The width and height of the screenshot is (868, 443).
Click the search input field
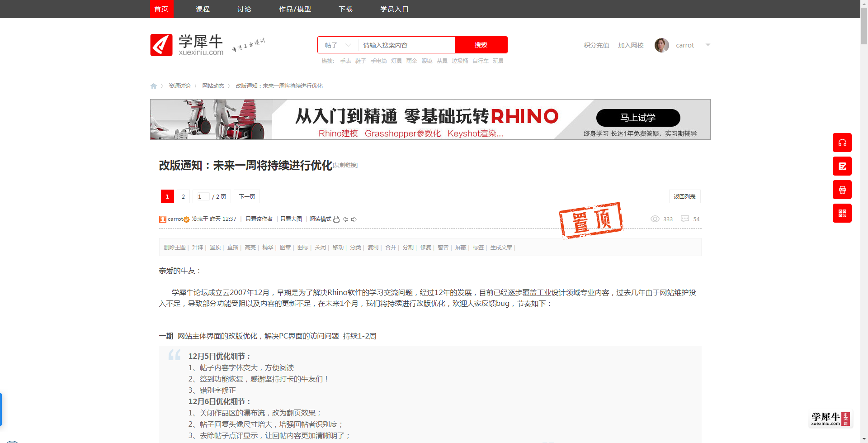406,45
